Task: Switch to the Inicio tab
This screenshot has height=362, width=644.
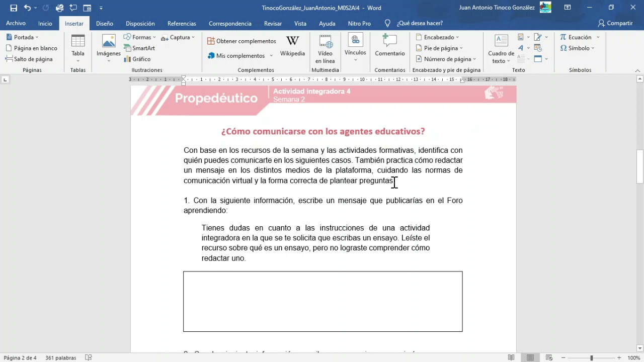Action: (45, 23)
